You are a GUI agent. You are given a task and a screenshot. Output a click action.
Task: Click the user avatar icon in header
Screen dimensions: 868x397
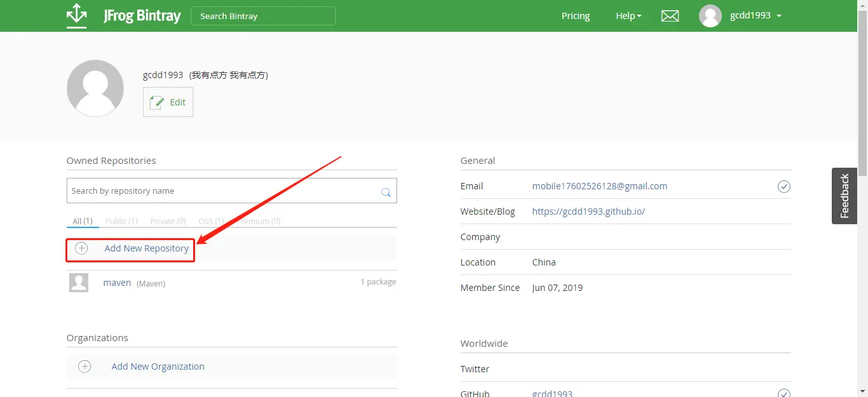[x=710, y=16]
